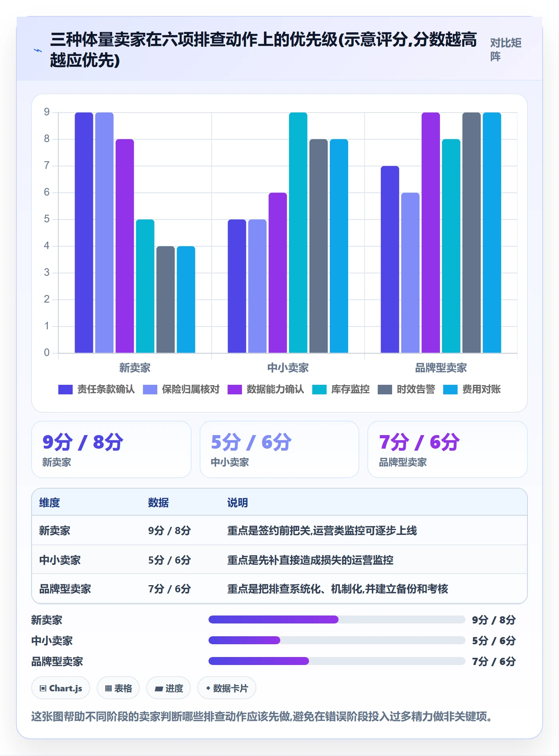The height and width of the screenshot is (756, 559).
Task: Toggle the 责任条款确认 legend color swatch
Action: tap(65, 390)
